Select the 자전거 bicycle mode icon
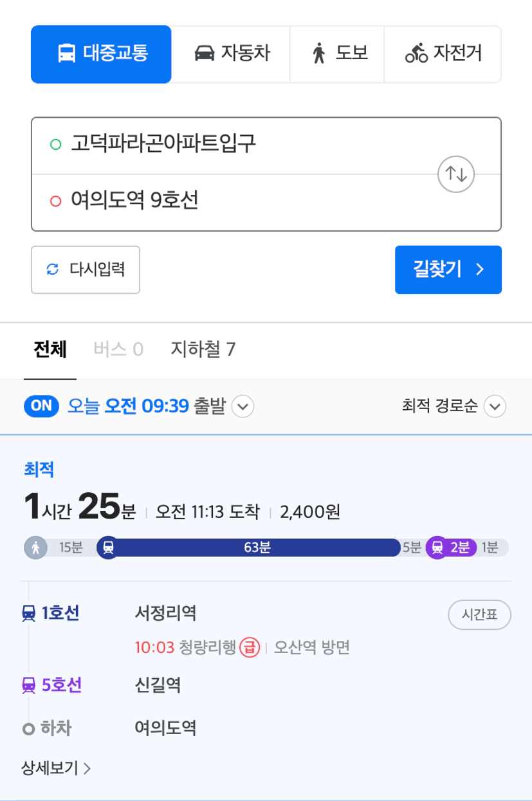The height and width of the screenshot is (801, 532). (416, 53)
